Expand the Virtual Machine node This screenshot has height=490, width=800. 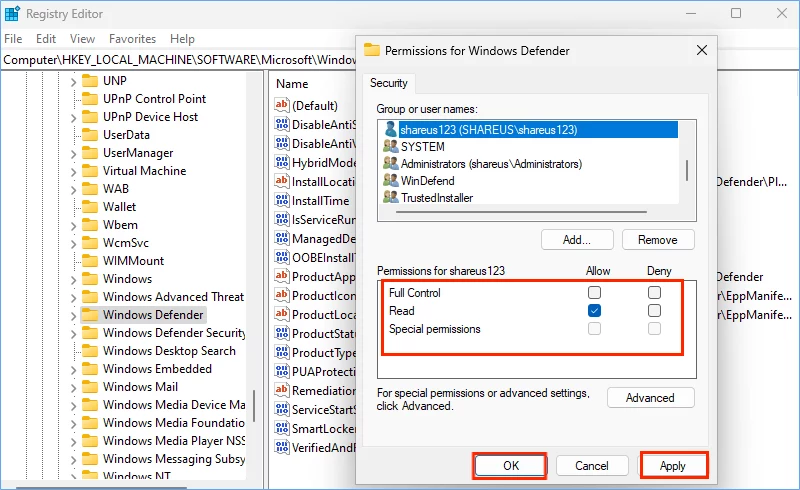73,172
